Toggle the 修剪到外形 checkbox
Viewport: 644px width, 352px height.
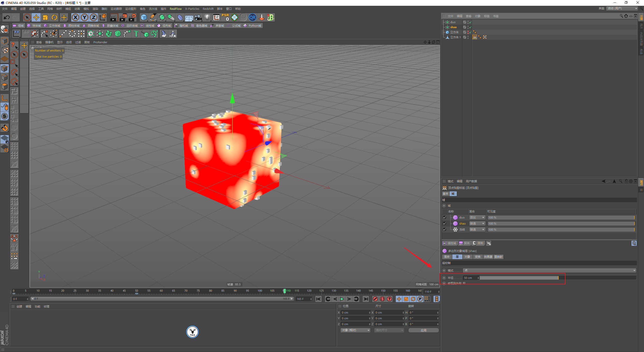tap(464, 283)
